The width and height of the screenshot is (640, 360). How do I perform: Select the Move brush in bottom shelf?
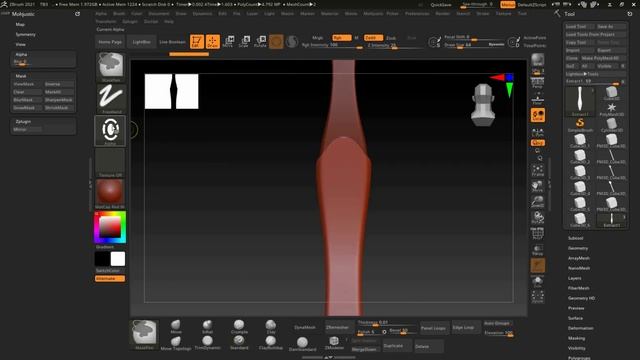[x=176, y=327]
